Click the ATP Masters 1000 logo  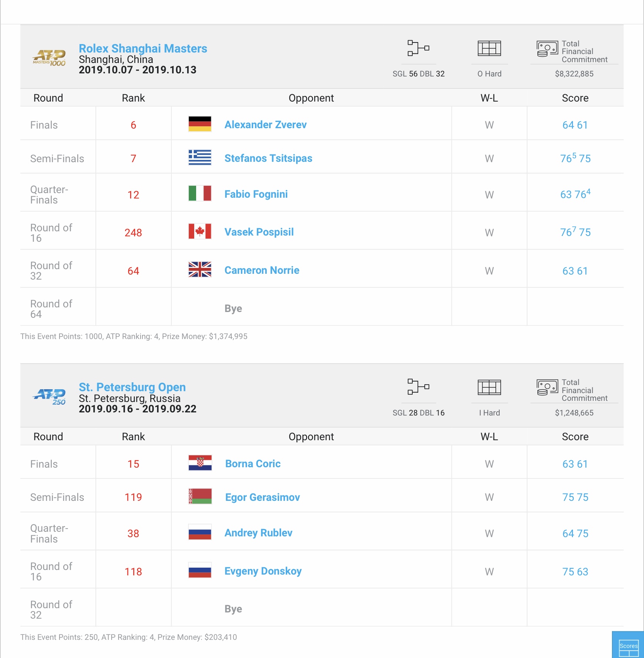pyautogui.click(x=49, y=58)
